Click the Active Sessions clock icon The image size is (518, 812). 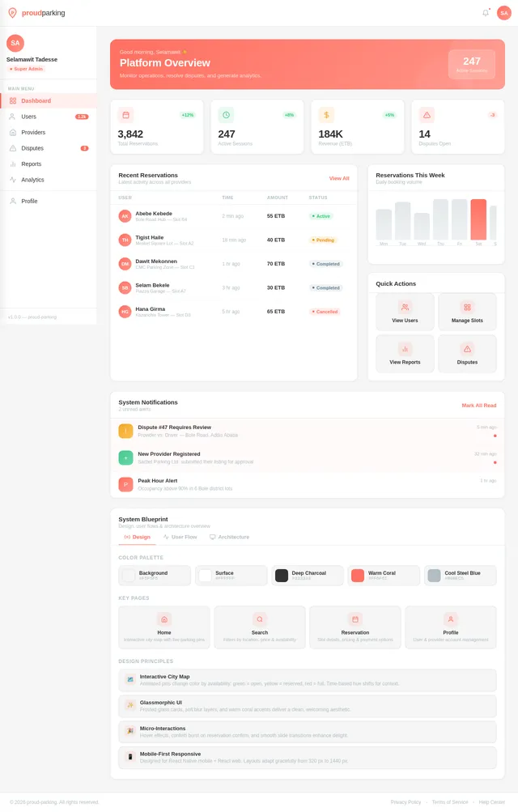(x=226, y=115)
